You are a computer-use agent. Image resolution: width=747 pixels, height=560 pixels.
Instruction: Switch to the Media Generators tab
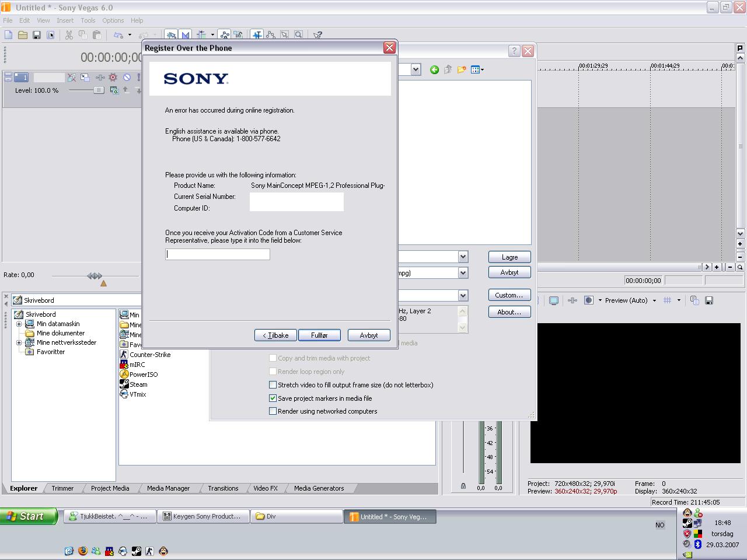pyautogui.click(x=319, y=488)
